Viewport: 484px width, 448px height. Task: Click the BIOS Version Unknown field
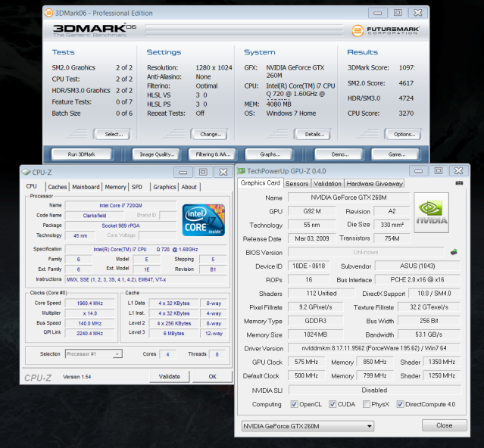tap(366, 252)
